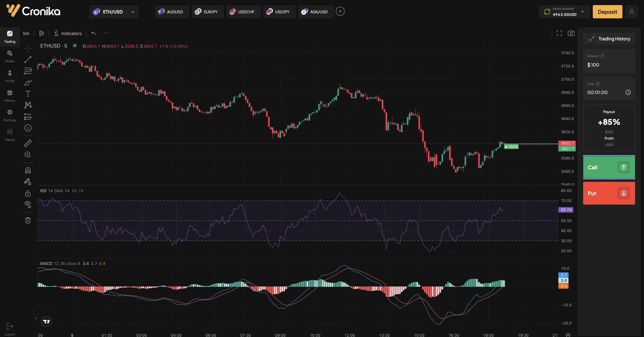Select the trend line drawing tool
The image size is (644, 337).
pyautogui.click(x=28, y=60)
